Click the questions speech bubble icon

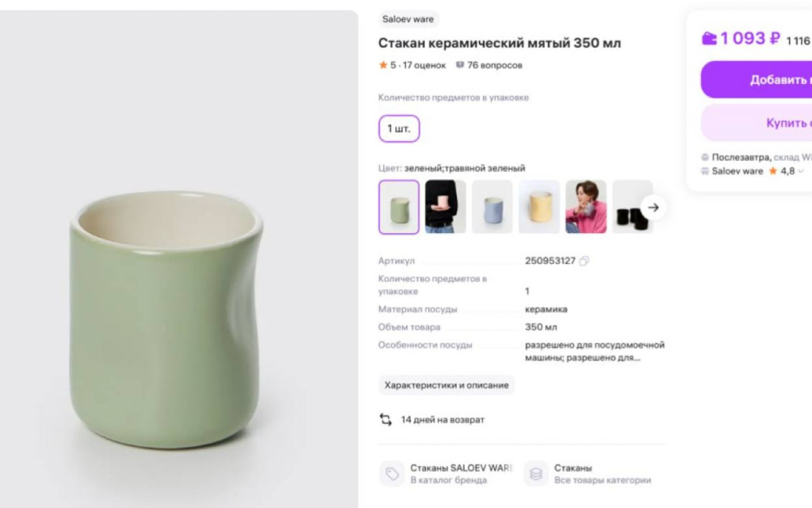pyautogui.click(x=459, y=65)
